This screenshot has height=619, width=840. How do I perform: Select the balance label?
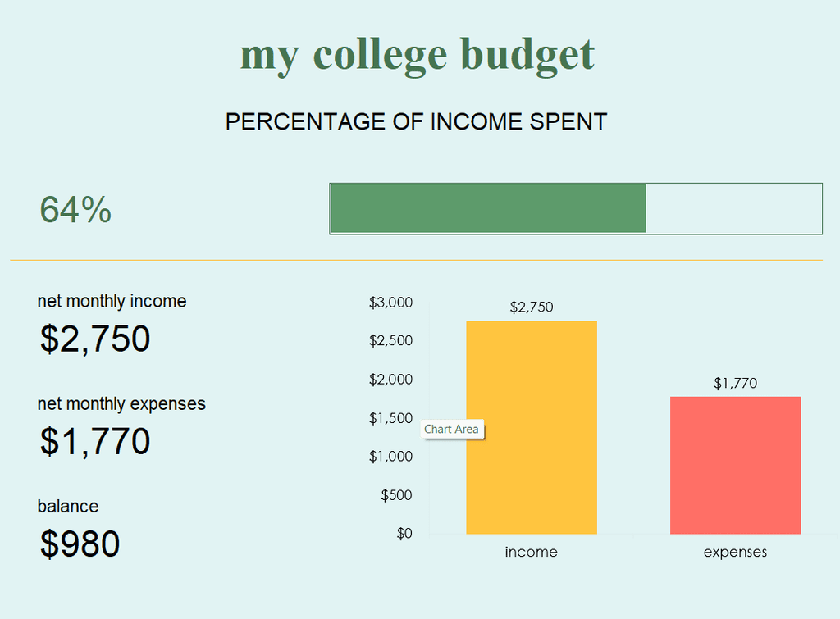coord(68,506)
